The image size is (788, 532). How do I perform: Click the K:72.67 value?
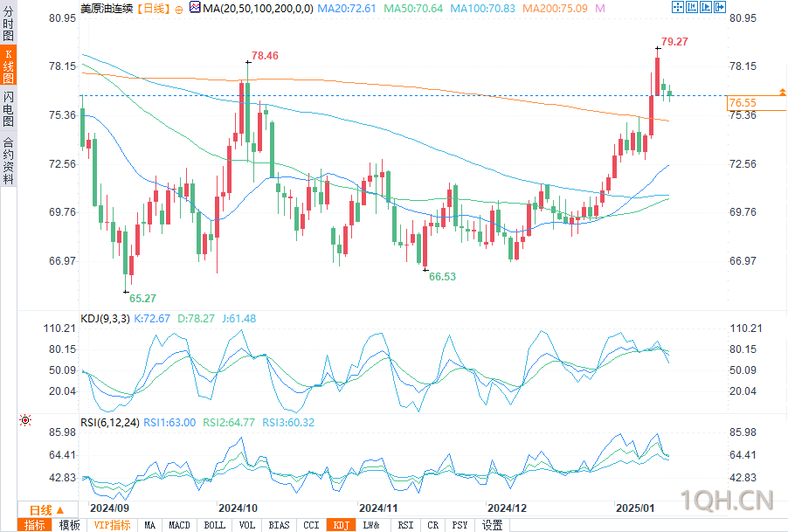152,319
